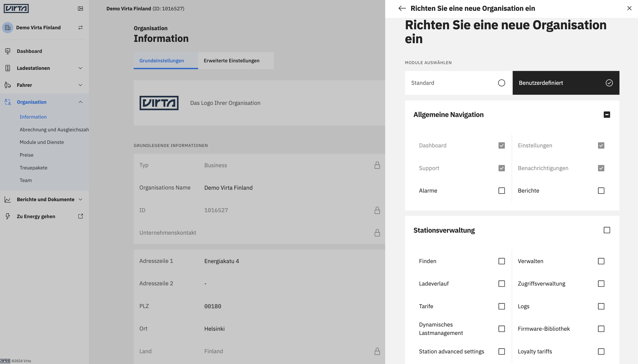
Task: Click the Berichte und Dokumente chart icon
Action: pyautogui.click(x=8, y=199)
